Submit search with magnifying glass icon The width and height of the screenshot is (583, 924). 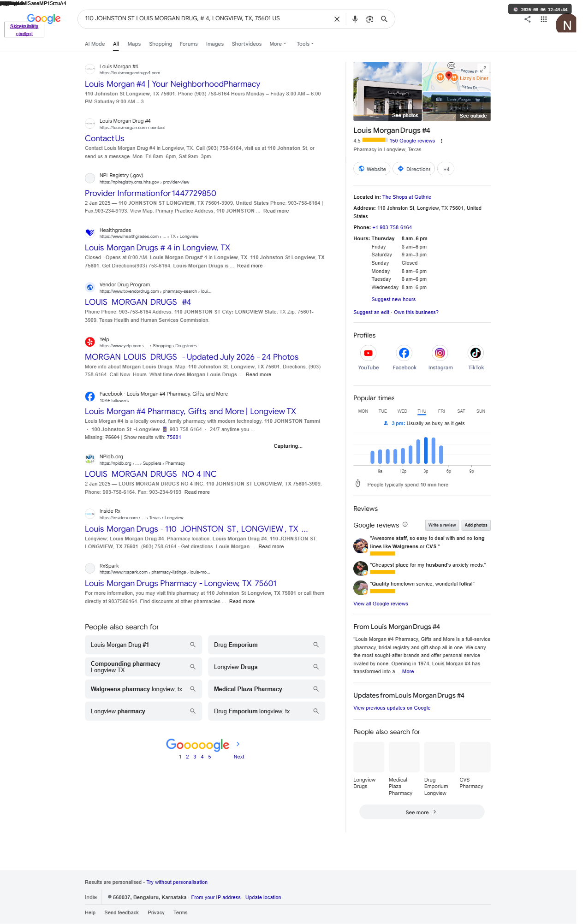(384, 19)
